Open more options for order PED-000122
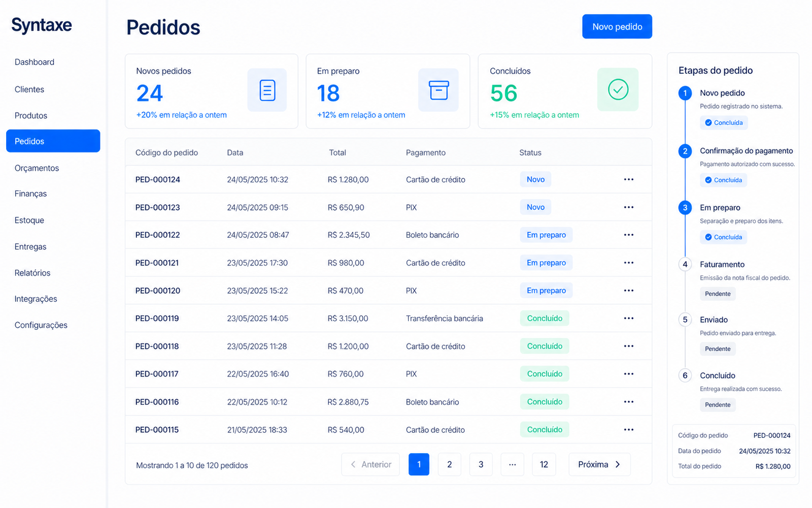 pos(629,235)
